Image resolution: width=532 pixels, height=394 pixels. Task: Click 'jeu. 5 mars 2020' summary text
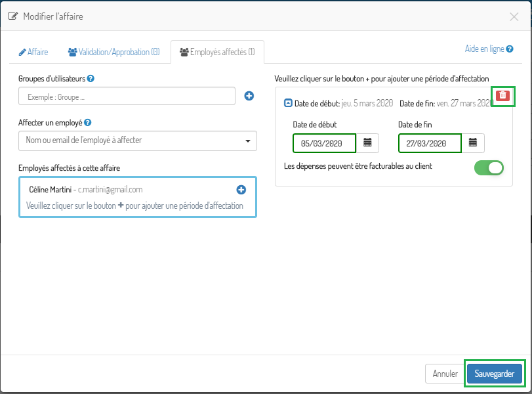coord(367,103)
